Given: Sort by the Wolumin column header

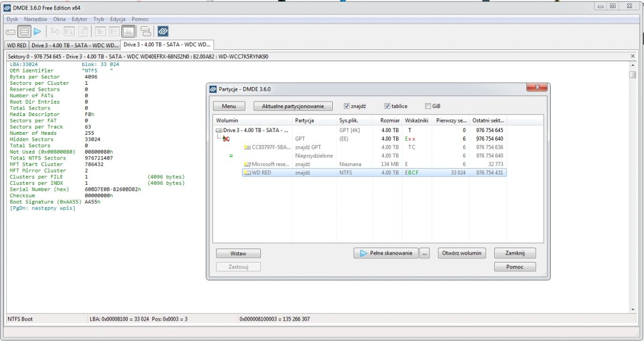Looking at the screenshot, I should coord(252,121).
